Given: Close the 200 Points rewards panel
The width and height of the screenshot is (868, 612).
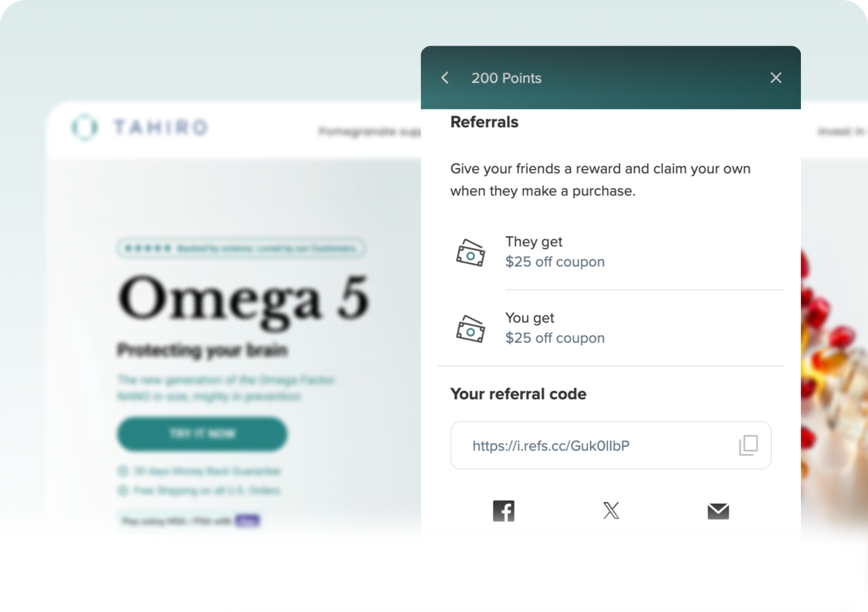Looking at the screenshot, I should click(x=776, y=78).
